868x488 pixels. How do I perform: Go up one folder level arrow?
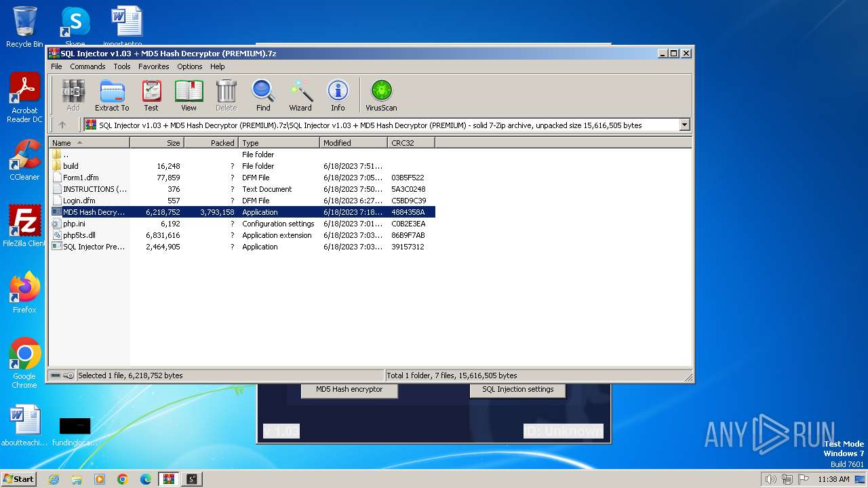click(62, 125)
